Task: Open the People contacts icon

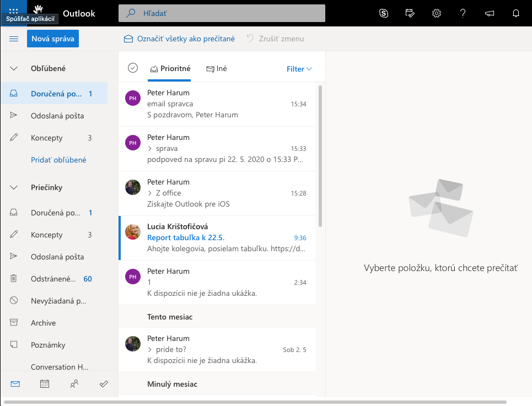Action: [74, 384]
